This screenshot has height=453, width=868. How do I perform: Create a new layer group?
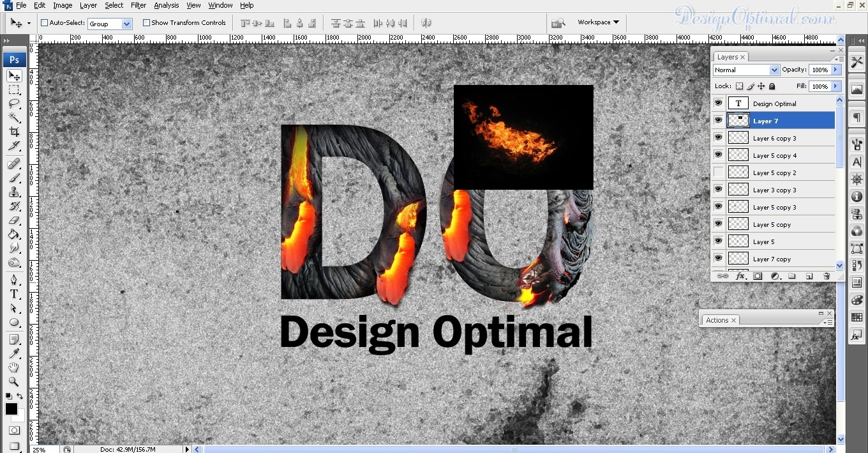click(792, 276)
